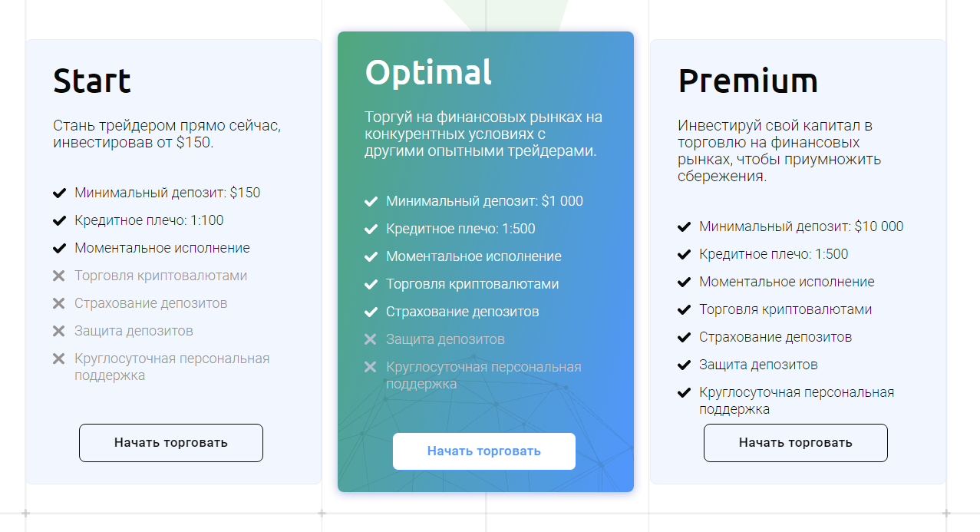Click the Optimal plan's "Начать торговать" button
The height and width of the screenshot is (532, 980).
(484, 451)
